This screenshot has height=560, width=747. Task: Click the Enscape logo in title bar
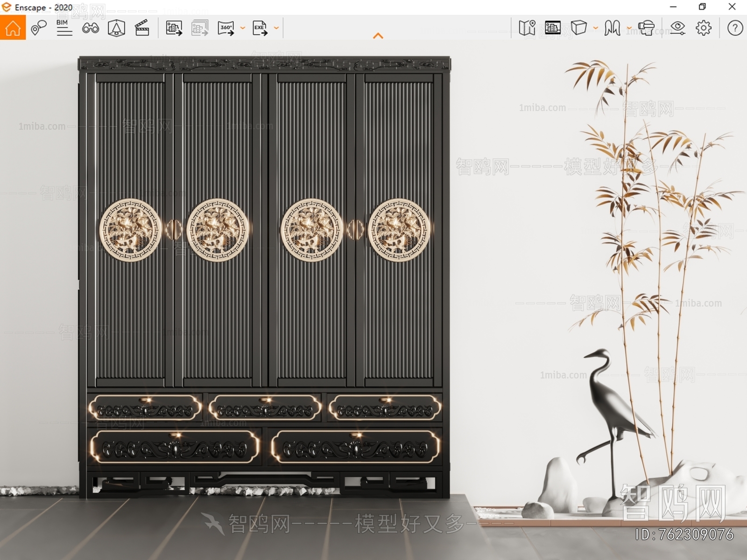click(x=7, y=7)
